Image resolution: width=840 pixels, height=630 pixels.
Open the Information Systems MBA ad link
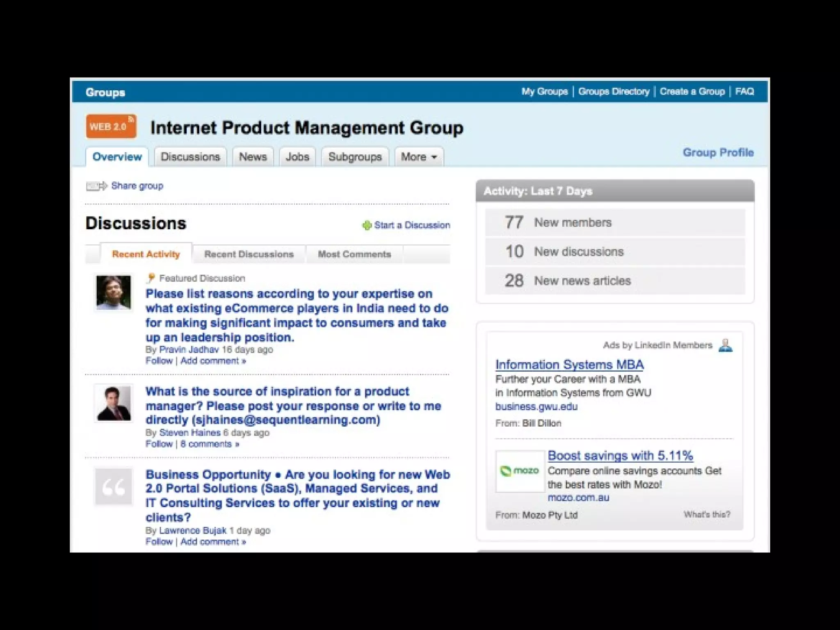tap(569, 365)
